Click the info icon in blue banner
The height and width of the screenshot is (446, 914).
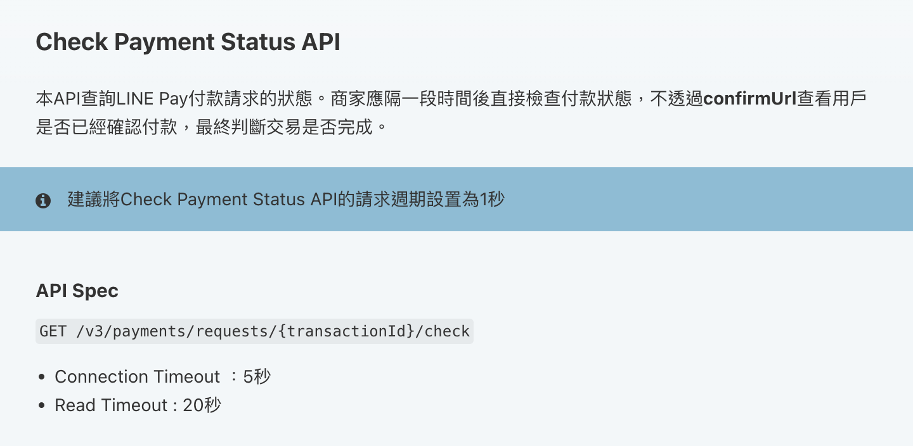pyautogui.click(x=43, y=201)
